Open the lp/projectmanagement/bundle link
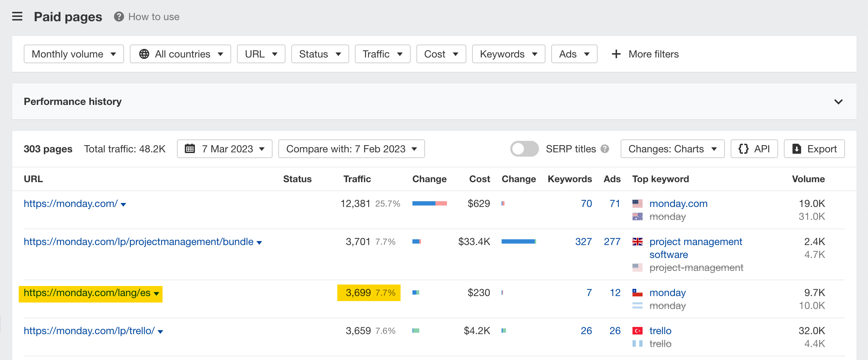 [138, 241]
